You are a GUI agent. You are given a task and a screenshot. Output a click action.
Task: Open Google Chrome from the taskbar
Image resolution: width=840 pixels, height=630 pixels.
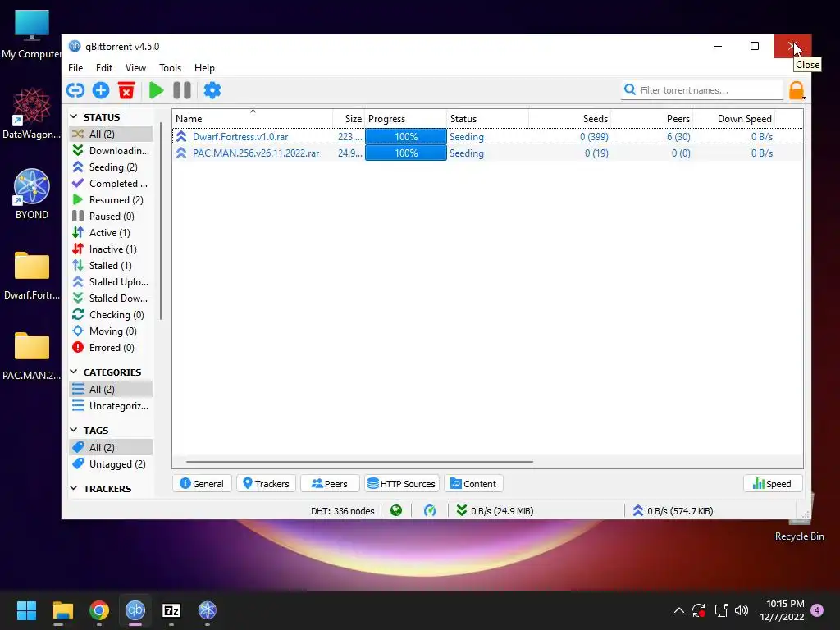(99, 610)
